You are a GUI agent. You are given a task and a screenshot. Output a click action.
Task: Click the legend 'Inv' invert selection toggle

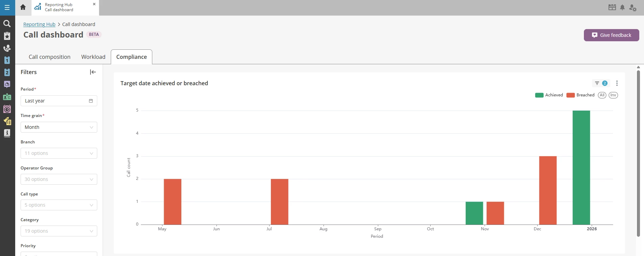click(613, 95)
